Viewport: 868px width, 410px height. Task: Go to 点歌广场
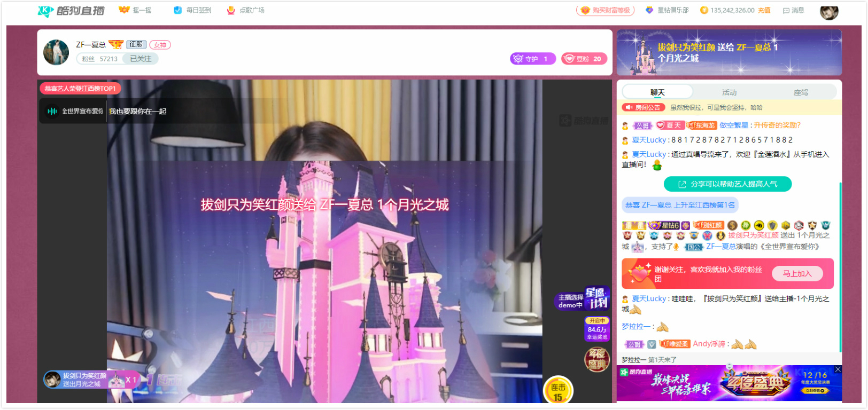[x=245, y=10]
